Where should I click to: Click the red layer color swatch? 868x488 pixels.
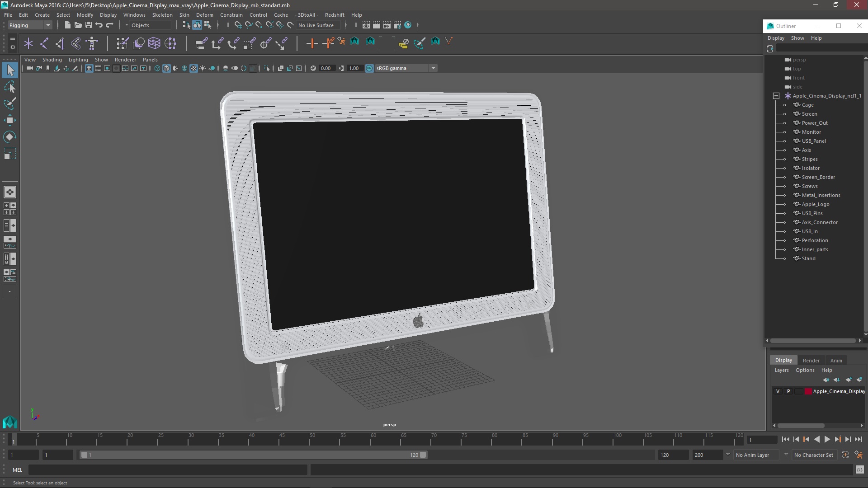click(808, 391)
